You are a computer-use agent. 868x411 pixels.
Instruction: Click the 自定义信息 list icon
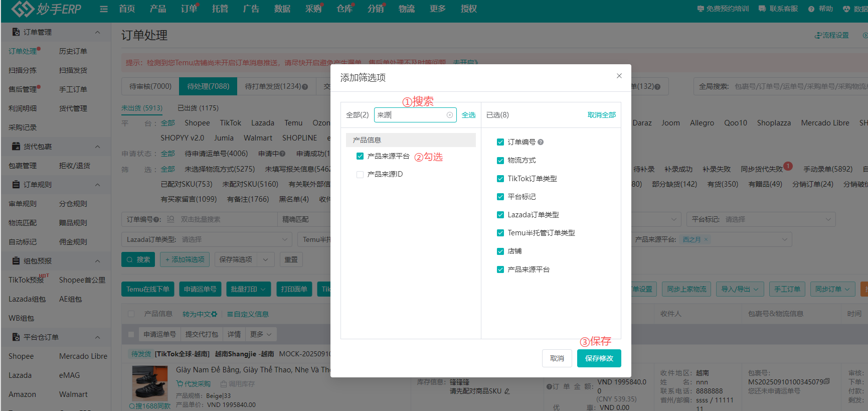coord(230,314)
